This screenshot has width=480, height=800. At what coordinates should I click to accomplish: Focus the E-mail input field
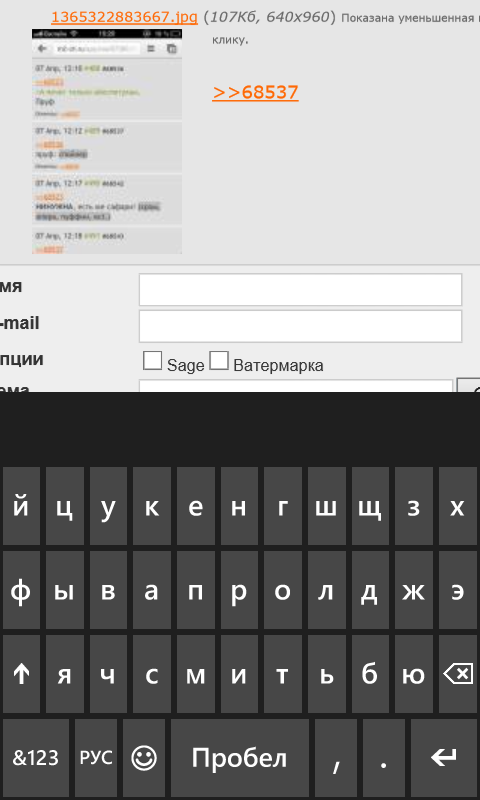click(300, 326)
